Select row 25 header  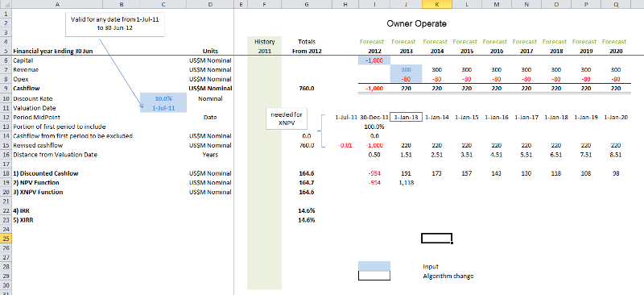pyautogui.click(x=6, y=239)
